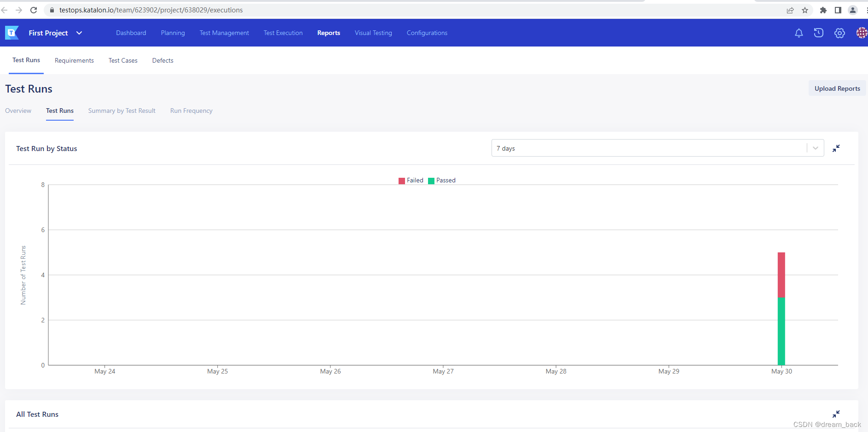The image size is (868, 432).
Task: Switch to the Overview sub-tab
Action: pos(18,111)
